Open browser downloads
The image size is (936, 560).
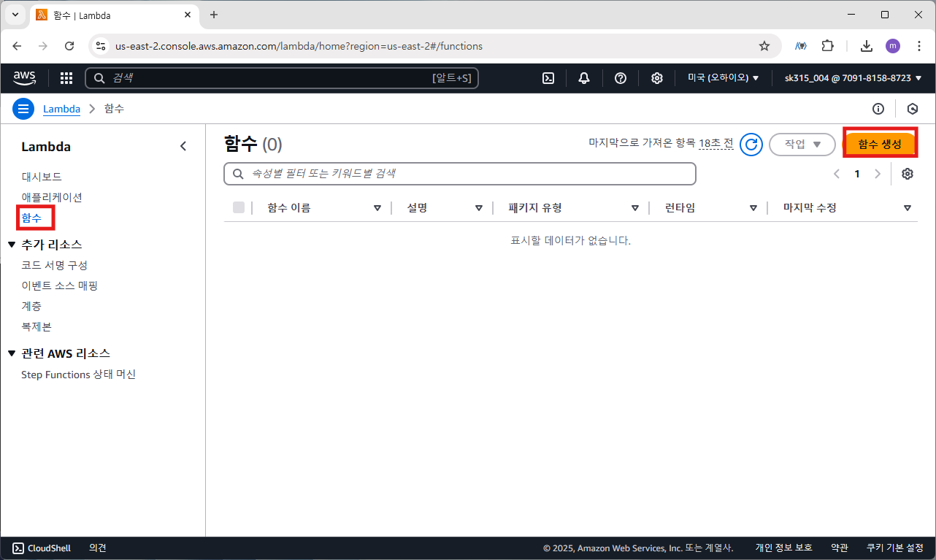coord(867,46)
